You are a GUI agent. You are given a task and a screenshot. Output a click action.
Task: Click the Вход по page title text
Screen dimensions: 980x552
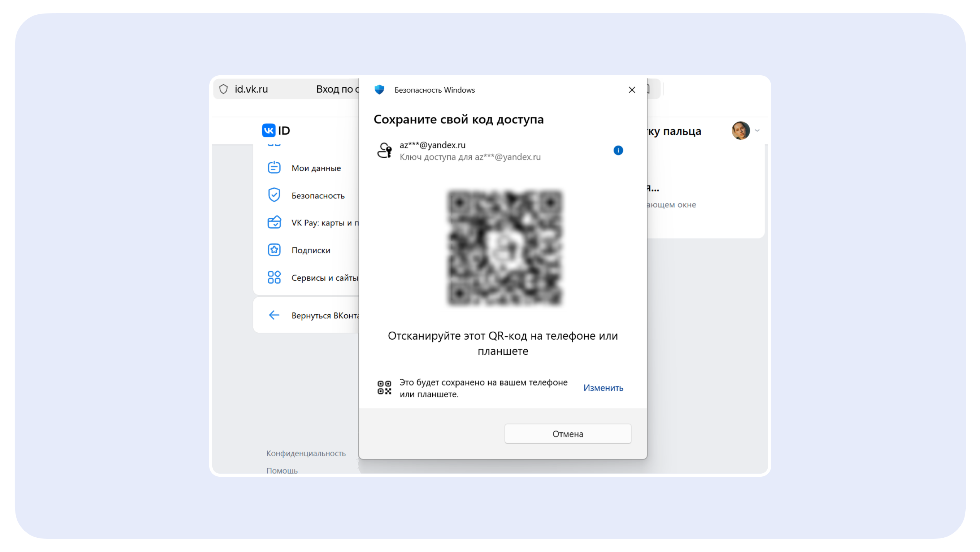pyautogui.click(x=337, y=89)
